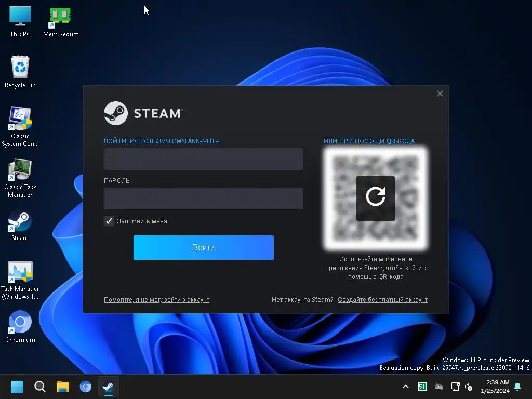Select Classic Task Manager desktop shortcut
This screenshot has height=399, width=532.
tap(20, 178)
